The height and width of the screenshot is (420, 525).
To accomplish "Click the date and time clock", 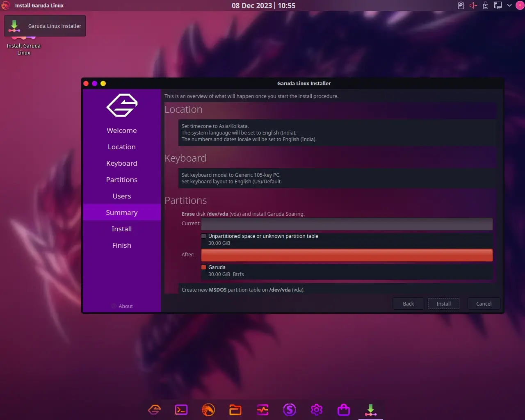I will pos(263,5).
